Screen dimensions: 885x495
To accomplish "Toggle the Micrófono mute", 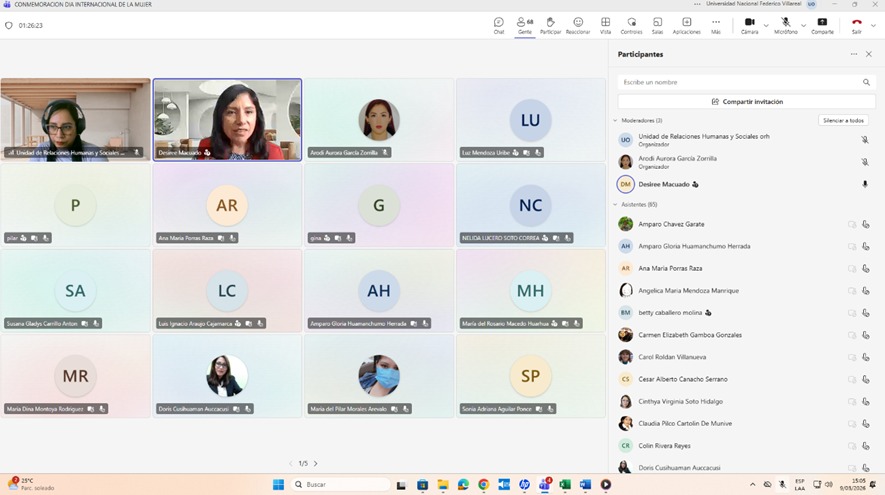I will click(786, 25).
